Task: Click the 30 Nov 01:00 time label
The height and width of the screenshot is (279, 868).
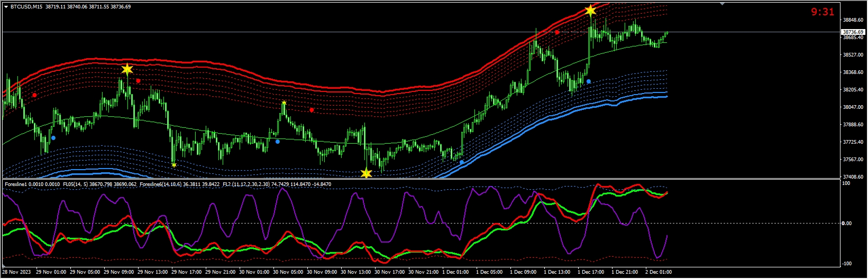Action: click(254, 272)
